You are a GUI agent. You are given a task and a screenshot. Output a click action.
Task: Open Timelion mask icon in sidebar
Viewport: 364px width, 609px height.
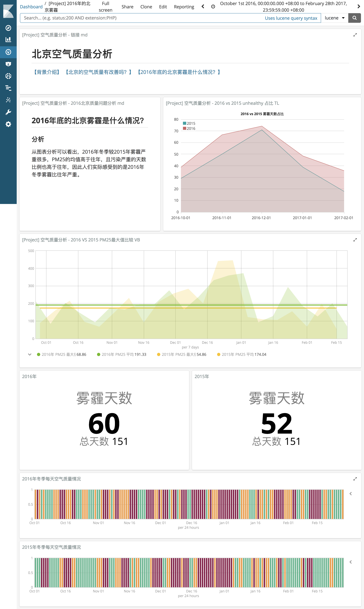[8, 64]
